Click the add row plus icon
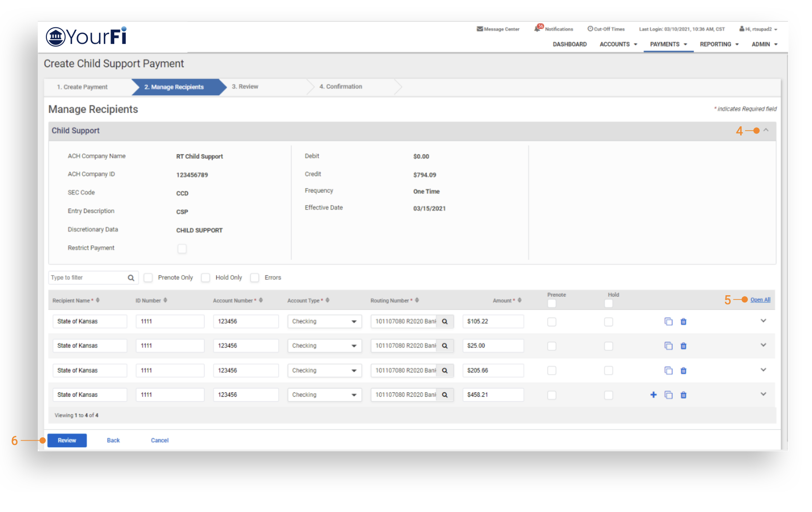 click(x=653, y=395)
